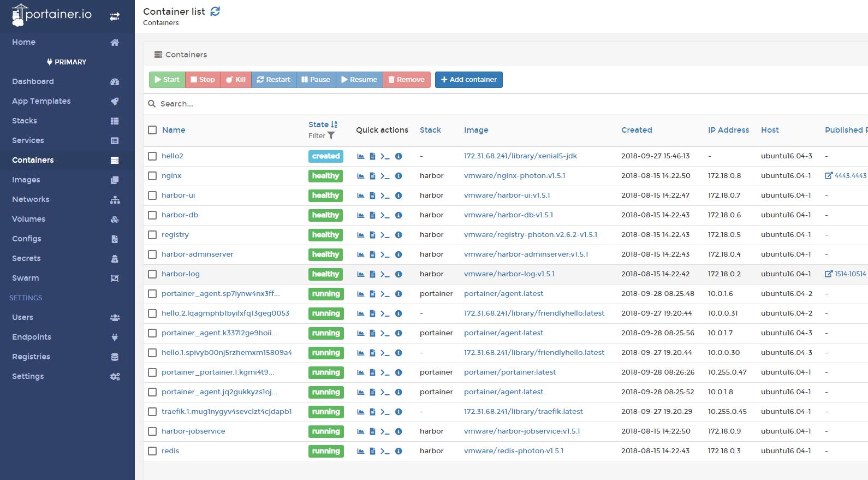Click the Users group icon in sidebar
The height and width of the screenshot is (480, 868).
pos(115,318)
